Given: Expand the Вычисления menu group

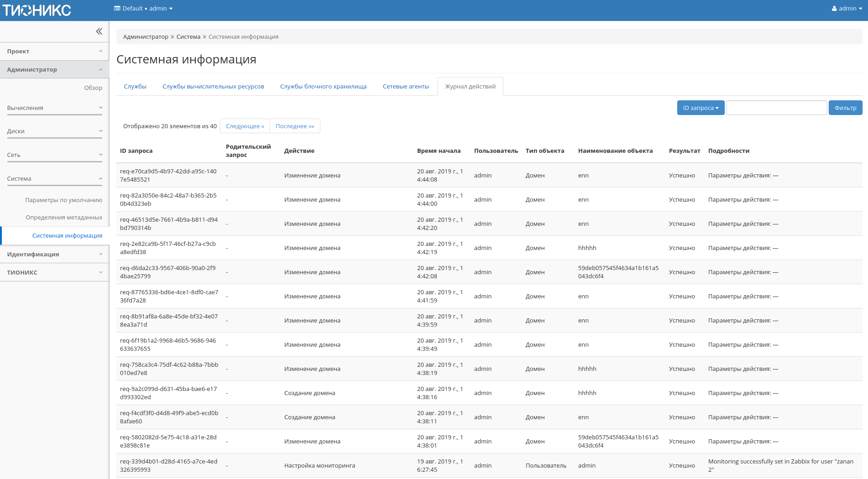Looking at the screenshot, I should (54, 108).
